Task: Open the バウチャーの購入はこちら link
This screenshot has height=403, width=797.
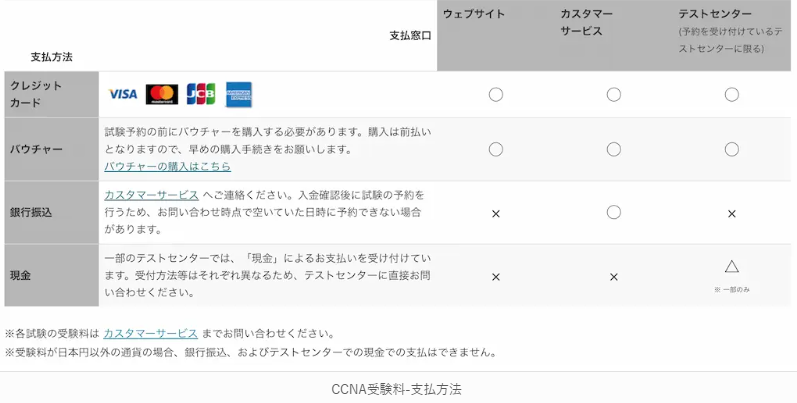Action: point(167,166)
